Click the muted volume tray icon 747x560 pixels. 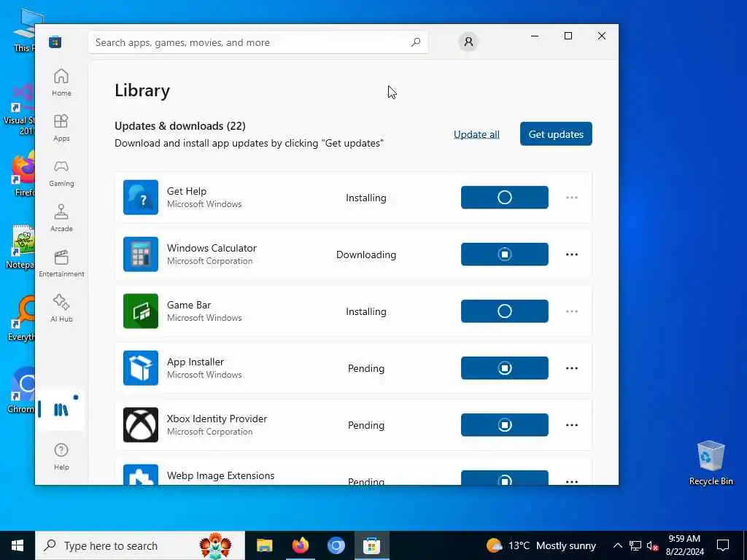(652, 546)
